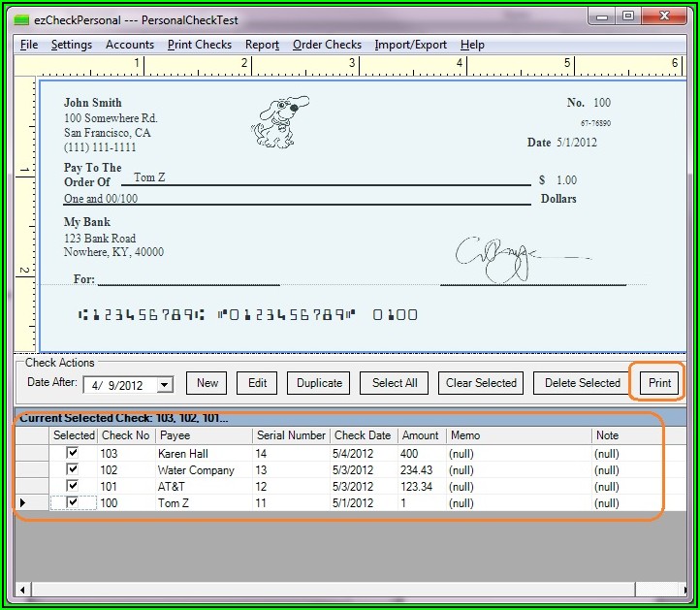Click the dog logo on the check
The width and height of the screenshot is (700, 610).
279,121
